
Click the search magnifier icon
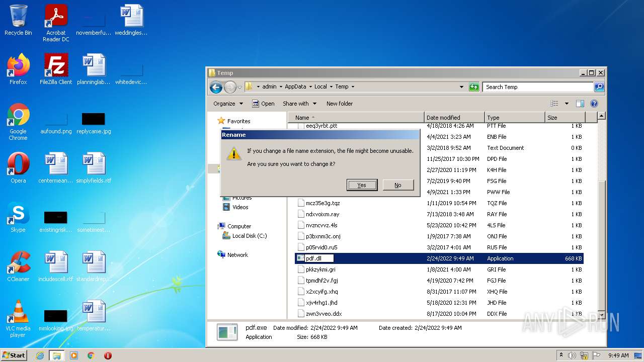(599, 87)
